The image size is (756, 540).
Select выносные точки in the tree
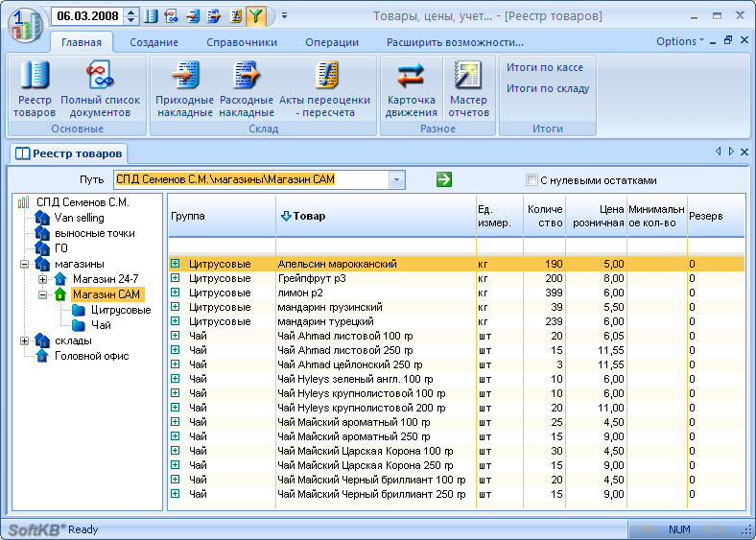(84, 233)
